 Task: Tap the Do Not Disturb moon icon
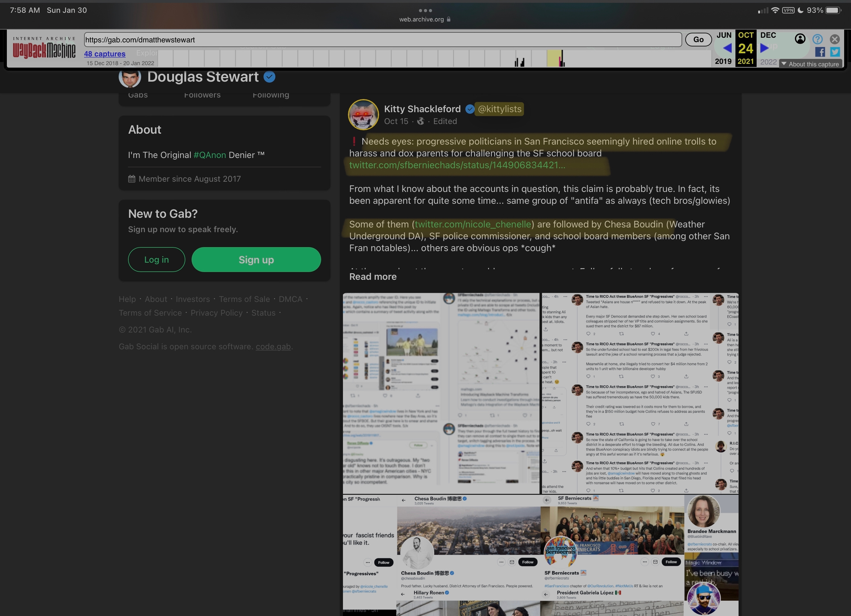[800, 11]
